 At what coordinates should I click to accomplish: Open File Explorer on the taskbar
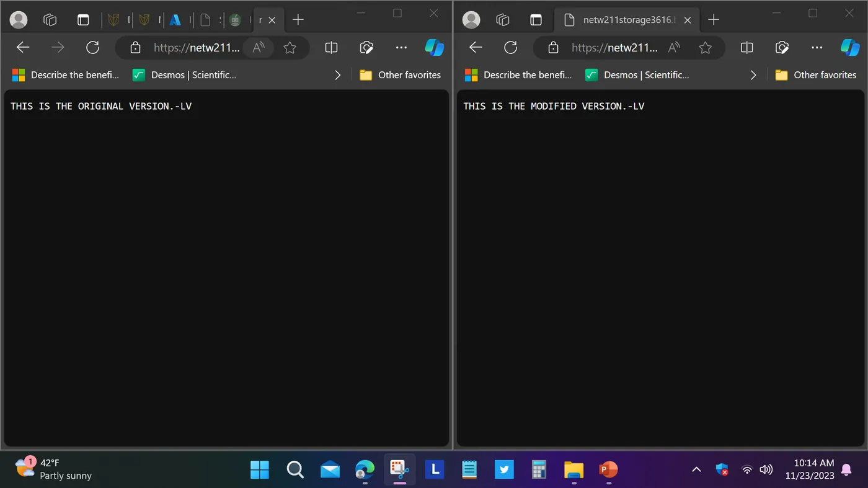coord(573,470)
